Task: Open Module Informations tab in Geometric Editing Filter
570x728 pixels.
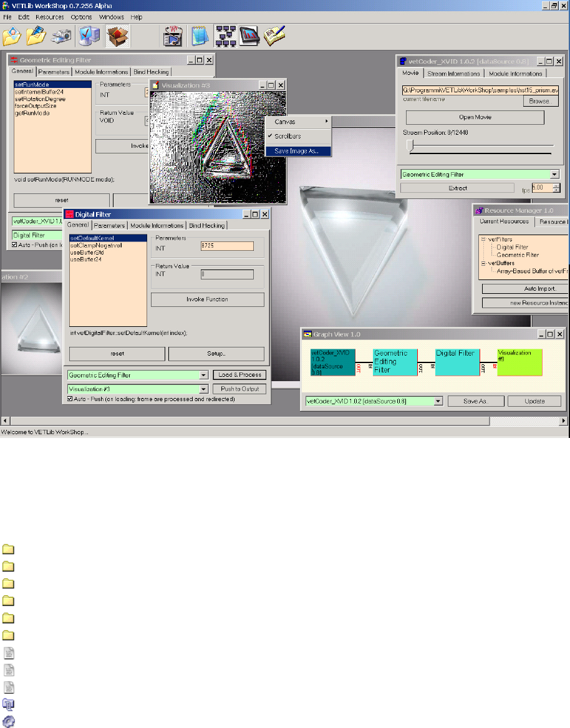Action: click(x=101, y=72)
